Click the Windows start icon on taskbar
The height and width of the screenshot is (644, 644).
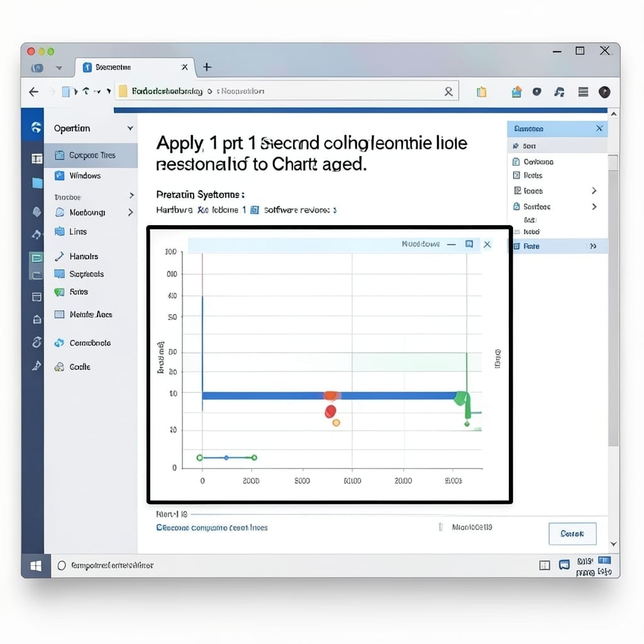click(x=36, y=566)
